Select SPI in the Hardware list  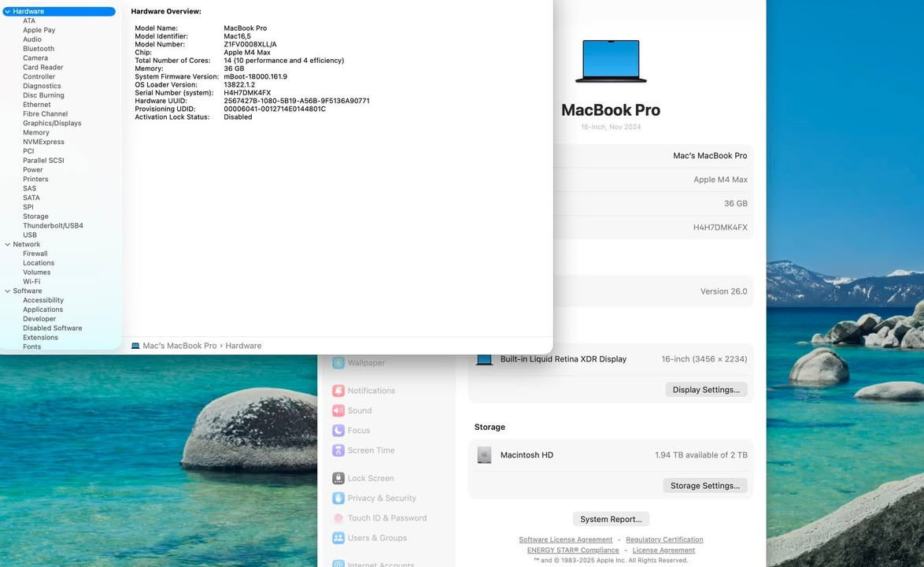(x=28, y=207)
